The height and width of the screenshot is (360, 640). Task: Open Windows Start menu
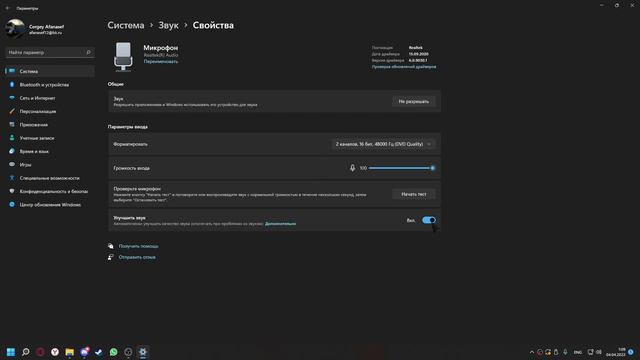click(x=11, y=352)
